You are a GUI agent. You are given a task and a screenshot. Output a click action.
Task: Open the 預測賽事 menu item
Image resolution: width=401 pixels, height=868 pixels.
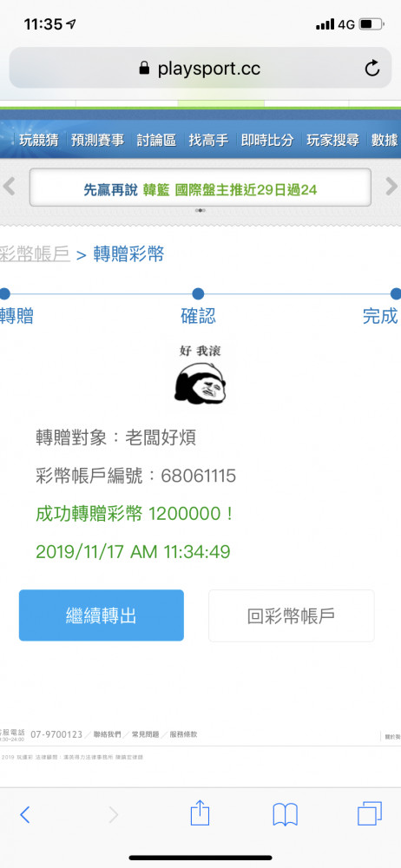point(97,141)
